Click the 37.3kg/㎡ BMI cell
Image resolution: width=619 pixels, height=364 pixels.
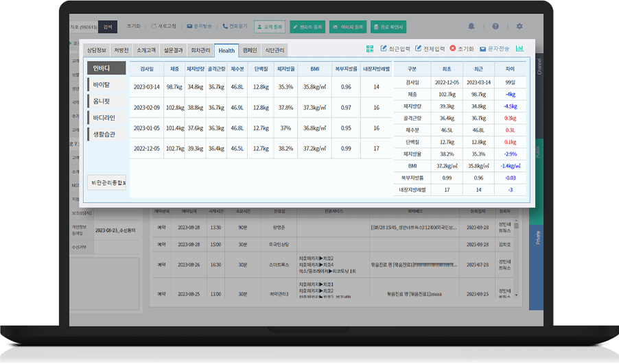click(x=314, y=107)
